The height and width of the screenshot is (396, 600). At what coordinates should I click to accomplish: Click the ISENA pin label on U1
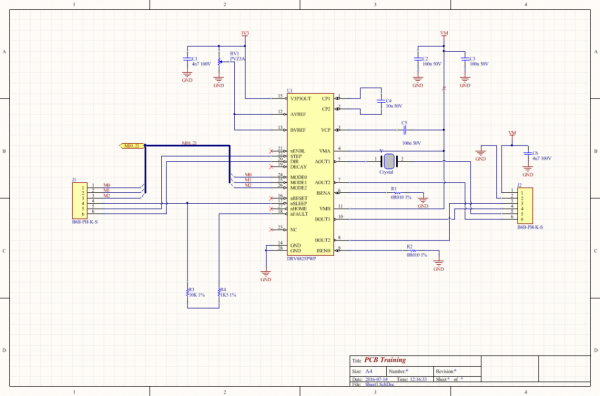point(323,193)
